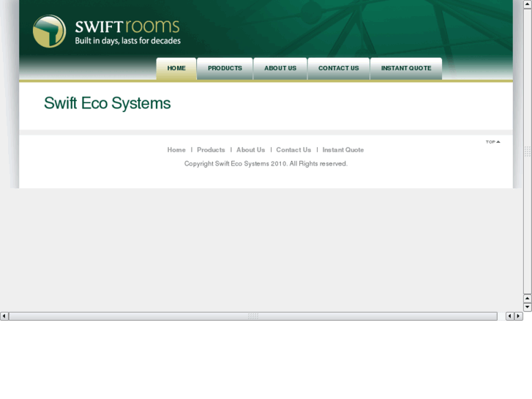The height and width of the screenshot is (399, 532).
Task: Follow the footer Home link
Action: [176, 150]
